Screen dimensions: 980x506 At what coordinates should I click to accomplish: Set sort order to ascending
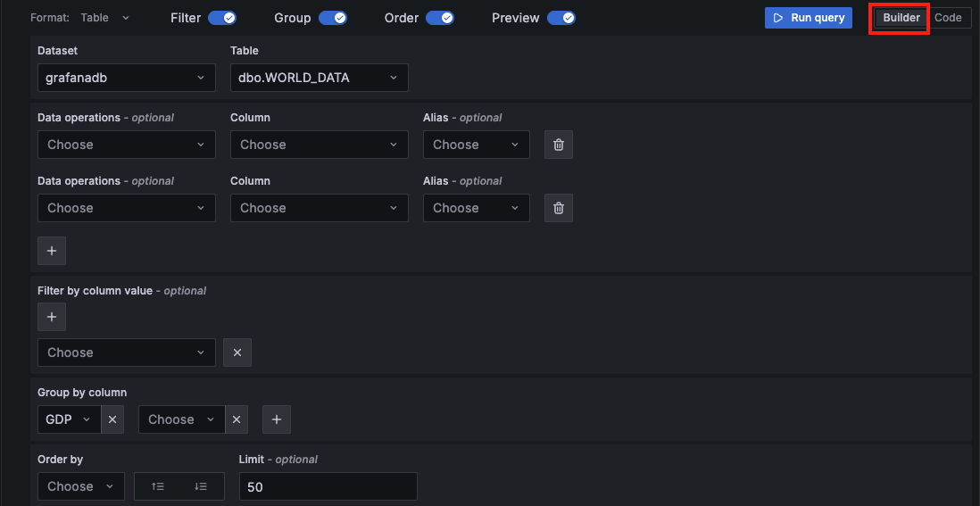click(x=158, y=486)
